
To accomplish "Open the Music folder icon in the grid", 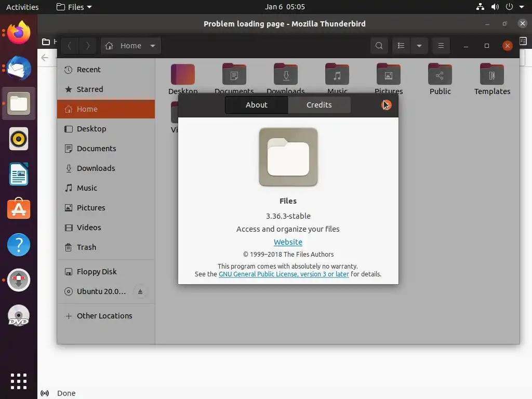I will tap(337, 74).
